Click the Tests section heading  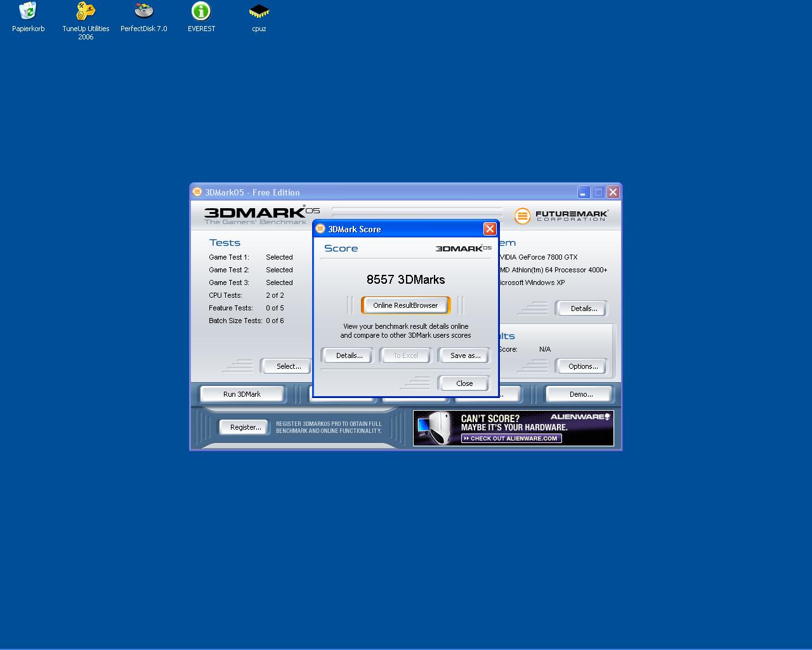click(x=225, y=242)
